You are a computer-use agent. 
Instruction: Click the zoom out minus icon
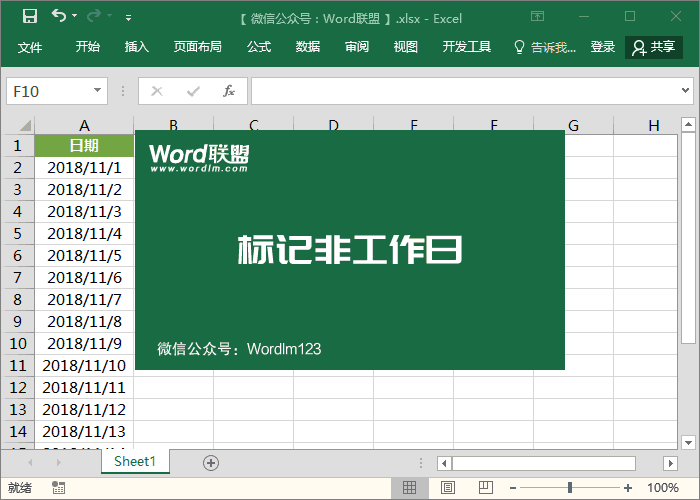click(x=512, y=488)
